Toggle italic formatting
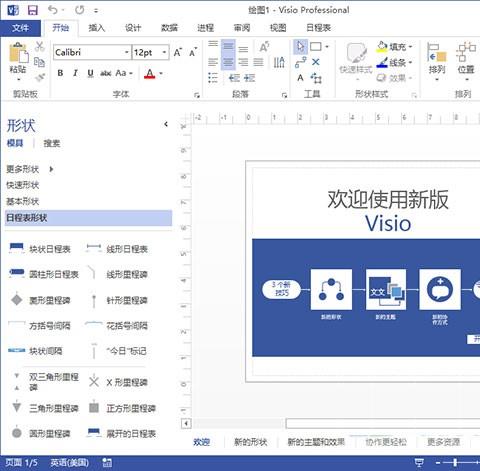The image size is (480, 471). (75, 73)
